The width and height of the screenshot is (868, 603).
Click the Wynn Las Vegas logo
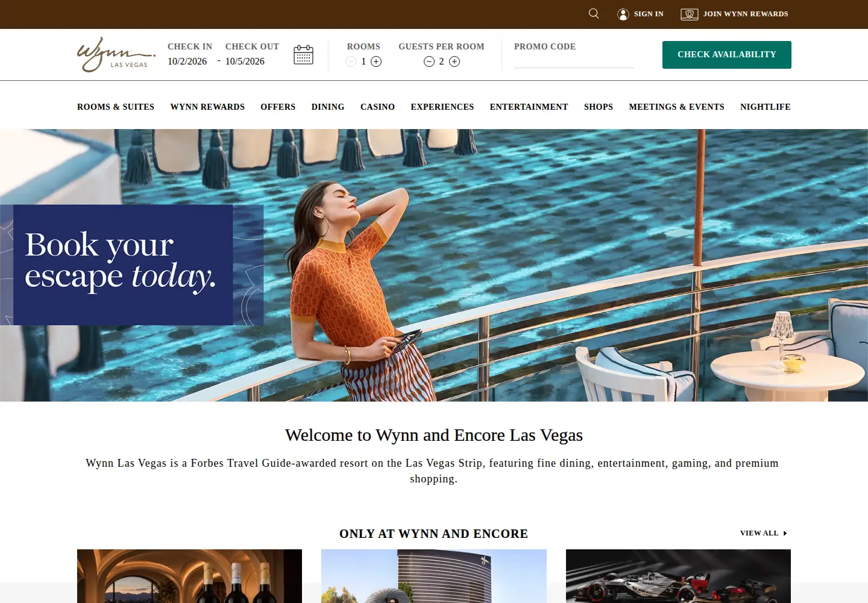[116, 54]
